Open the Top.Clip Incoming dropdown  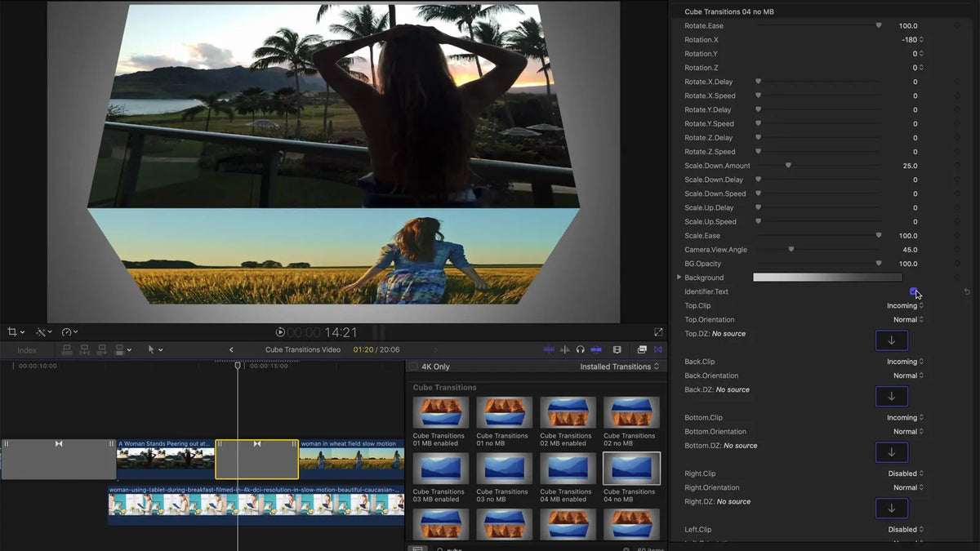(906, 305)
